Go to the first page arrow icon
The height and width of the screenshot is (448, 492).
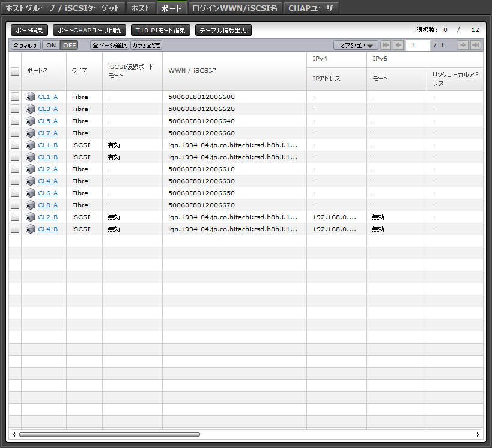click(386, 45)
